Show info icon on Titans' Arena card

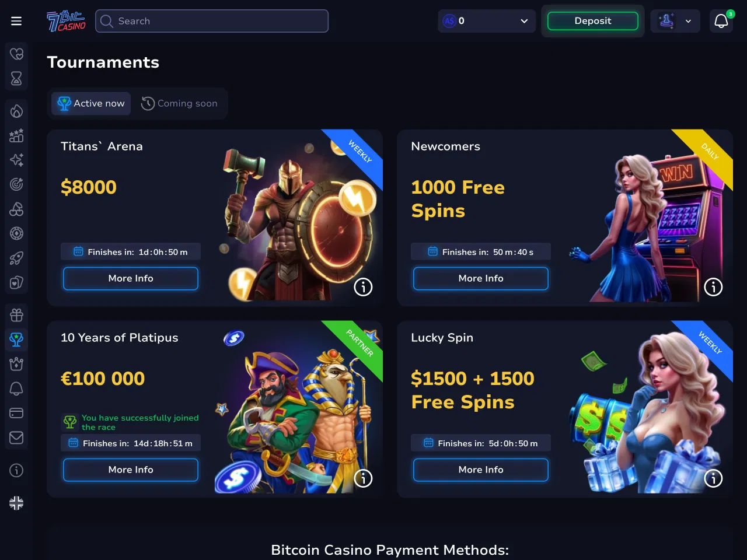[363, 287]
